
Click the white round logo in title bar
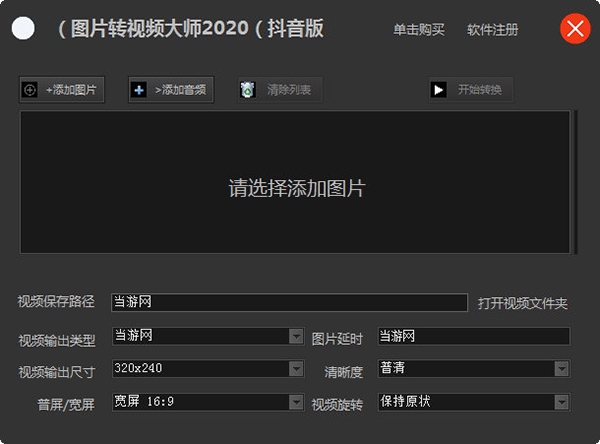(x=23, y=28)
